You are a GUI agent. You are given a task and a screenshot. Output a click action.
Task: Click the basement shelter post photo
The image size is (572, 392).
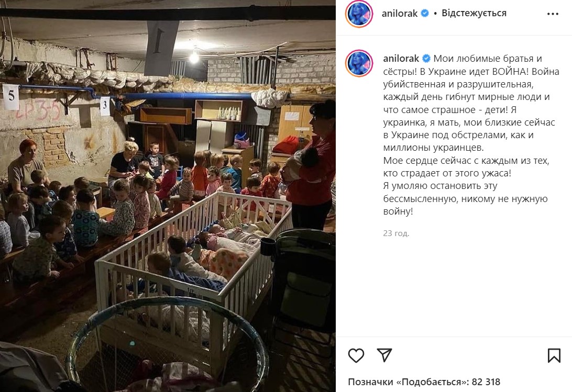[168, 196]
